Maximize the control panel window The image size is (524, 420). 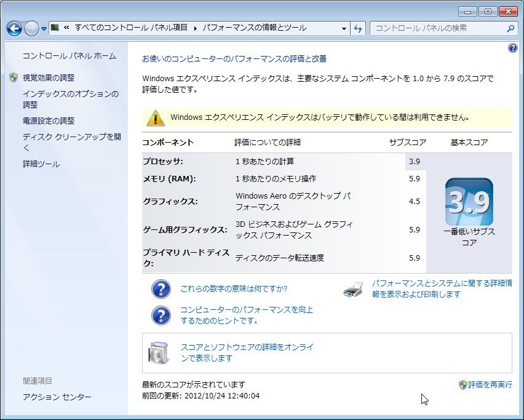point(488,11)
